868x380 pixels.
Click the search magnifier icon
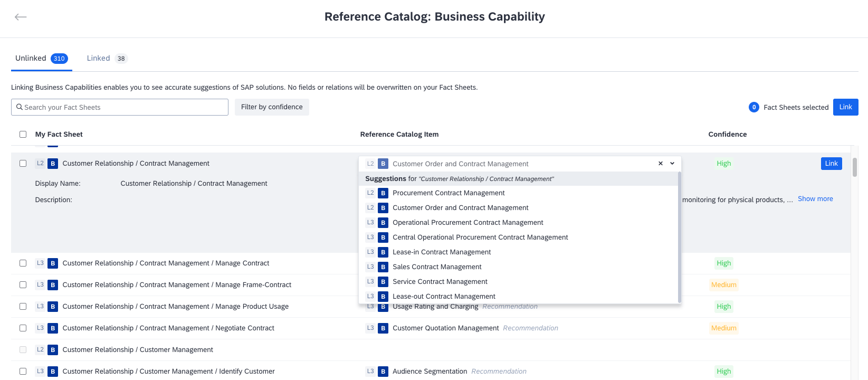(20, 107)
